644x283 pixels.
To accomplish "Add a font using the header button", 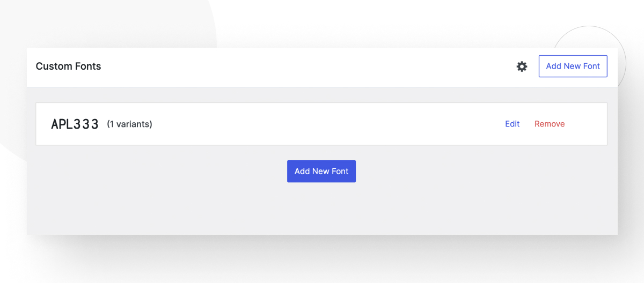I will coord(573,66).
